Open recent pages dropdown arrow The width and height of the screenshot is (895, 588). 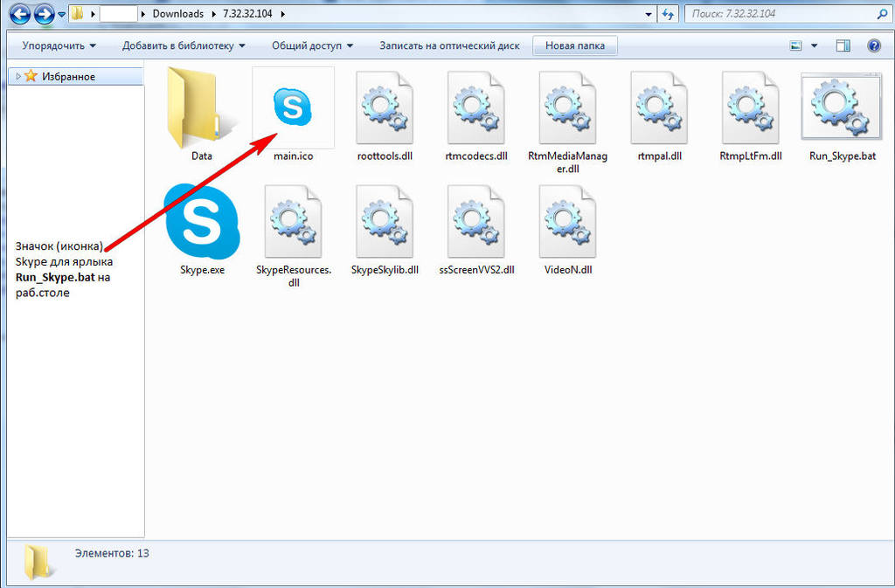61,15
